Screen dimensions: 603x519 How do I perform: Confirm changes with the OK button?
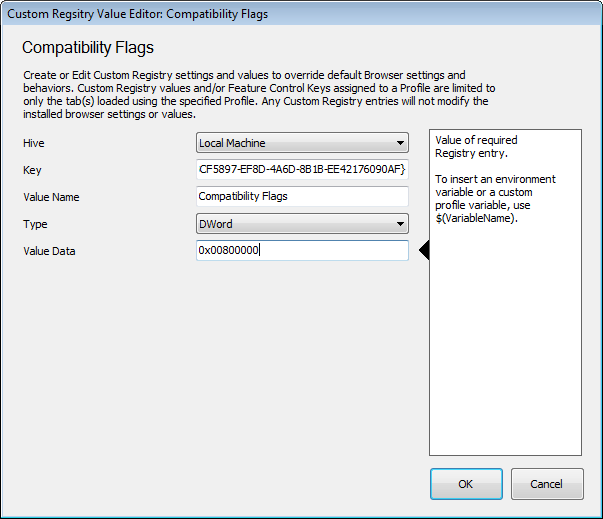tap(466, 484)
